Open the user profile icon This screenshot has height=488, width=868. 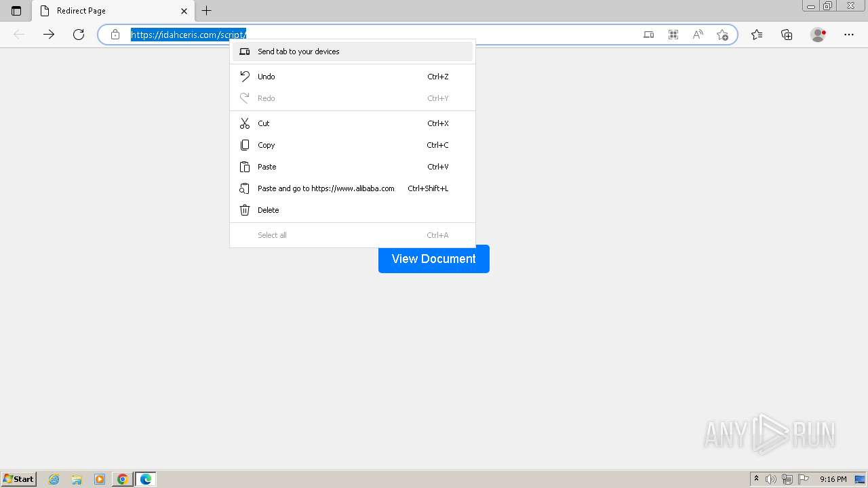click(818, 35)
